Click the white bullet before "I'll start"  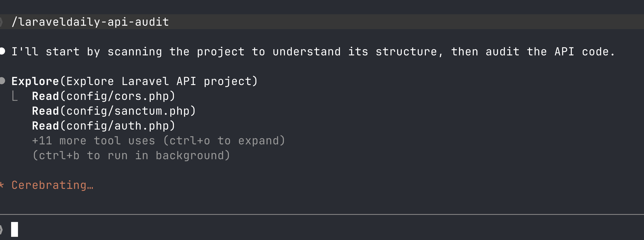(2, 51)
